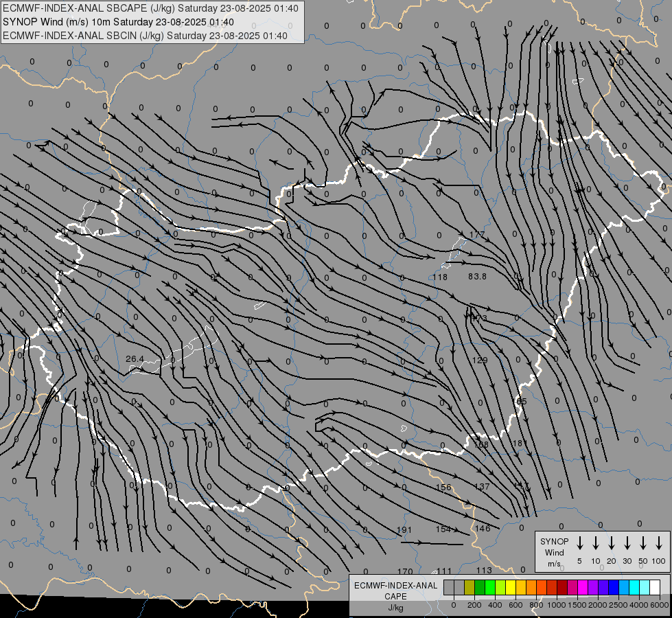Select the bright cyan swatch before 4000
The image size is (672, 618).
point(634,587)
